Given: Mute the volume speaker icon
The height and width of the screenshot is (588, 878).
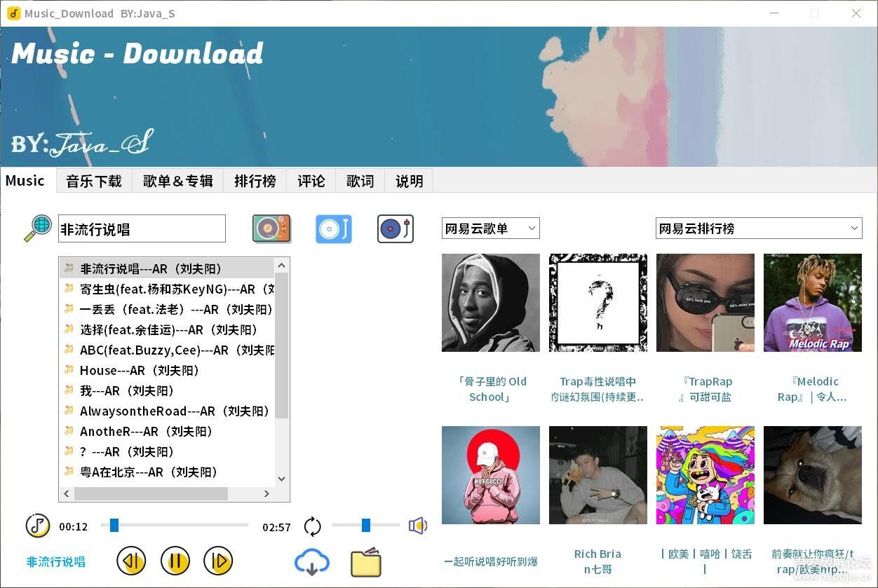Looking at the screenshot, I should 418,526.
